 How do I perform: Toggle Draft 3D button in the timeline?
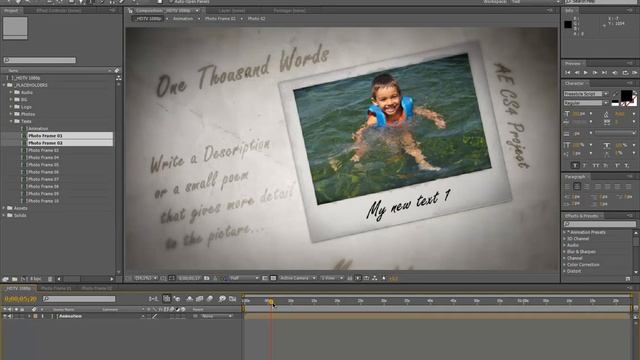coord(177,299)
